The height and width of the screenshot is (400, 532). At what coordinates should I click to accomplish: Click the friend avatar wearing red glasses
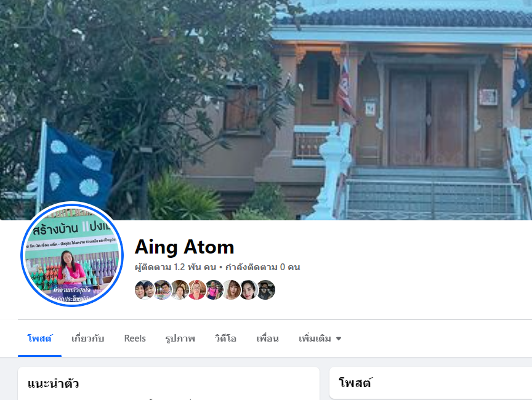coord(197,290)
